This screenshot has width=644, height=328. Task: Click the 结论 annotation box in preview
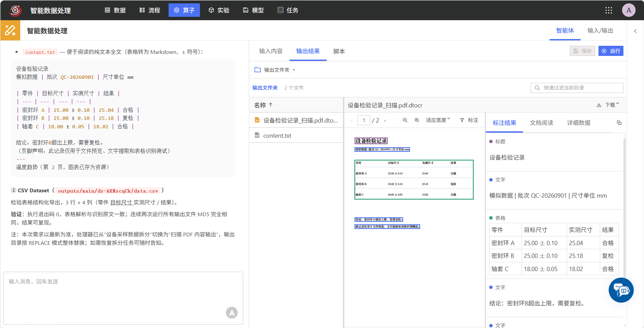click(x=379, y=219)
